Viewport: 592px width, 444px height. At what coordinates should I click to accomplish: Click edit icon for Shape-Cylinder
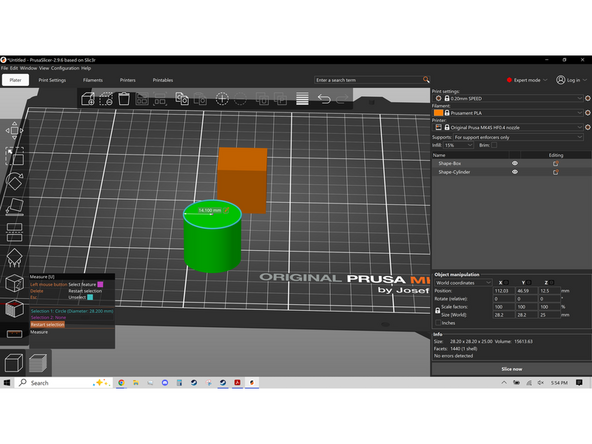(556, 172)
